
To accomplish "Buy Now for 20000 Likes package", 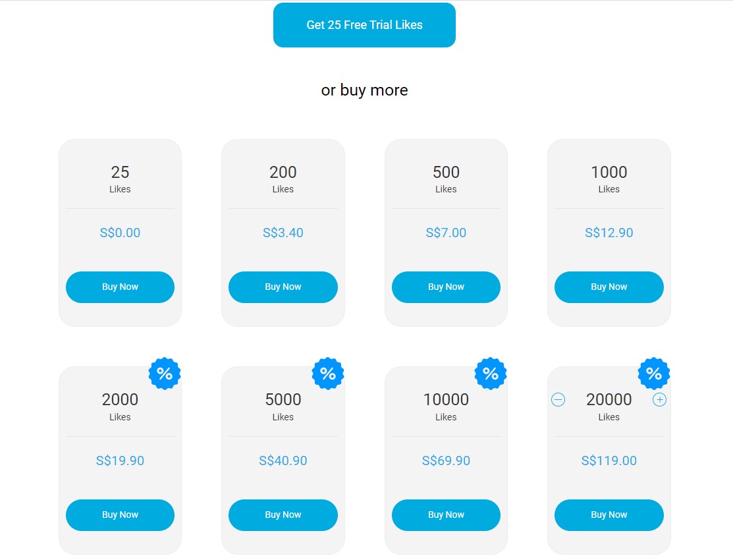I will tap(609, 515).
